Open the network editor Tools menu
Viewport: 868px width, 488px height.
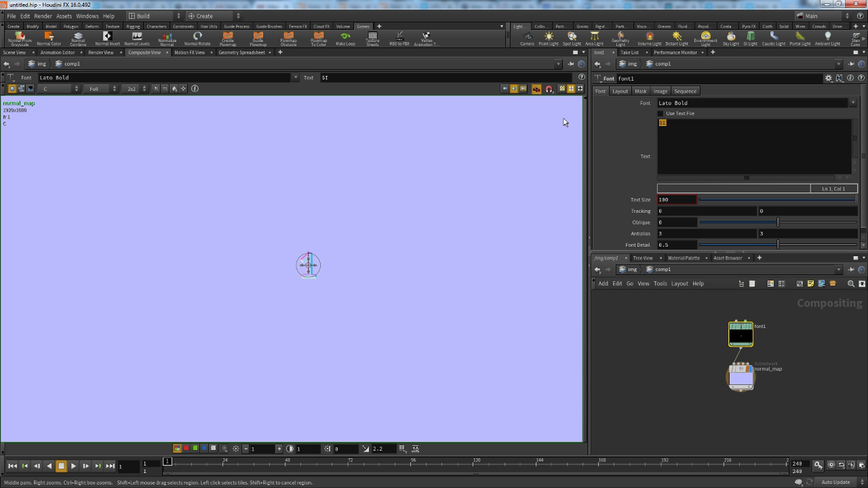pos(660,284)
